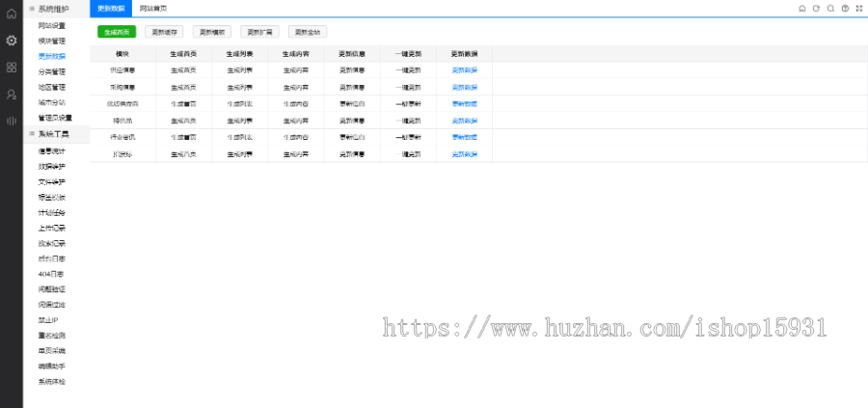Click 生成内容 in the 求购信息 row
Viewport: 868px width, 408px height.
(x=296, y=87)
